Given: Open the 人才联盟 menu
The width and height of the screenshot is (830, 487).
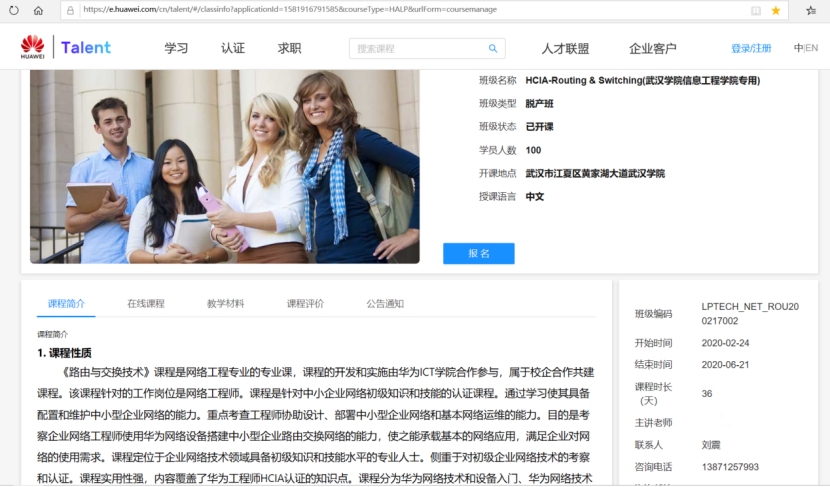Looking at the screenshot, I should tap(565, 49).
